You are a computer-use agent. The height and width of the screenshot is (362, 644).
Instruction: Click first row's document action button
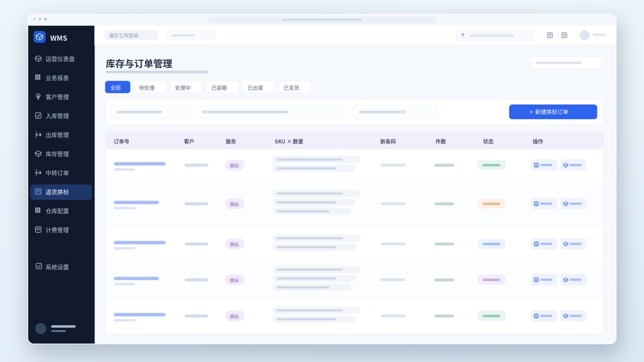(544, 165)
